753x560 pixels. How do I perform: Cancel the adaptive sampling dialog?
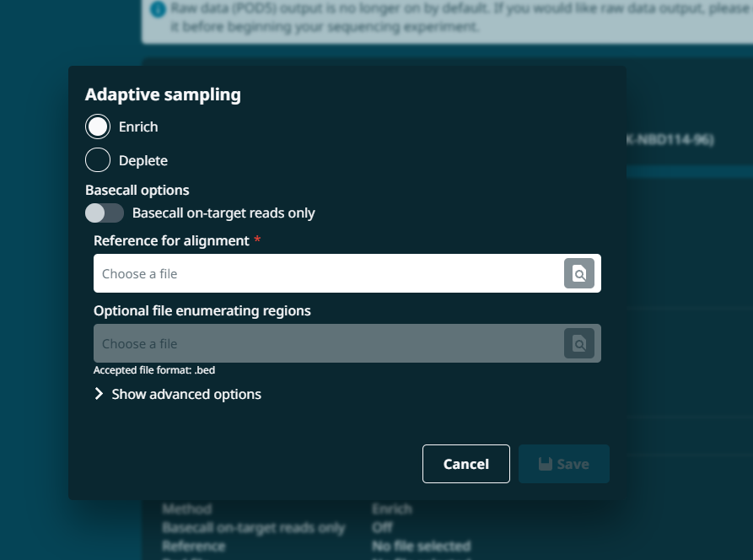point(465,463)
